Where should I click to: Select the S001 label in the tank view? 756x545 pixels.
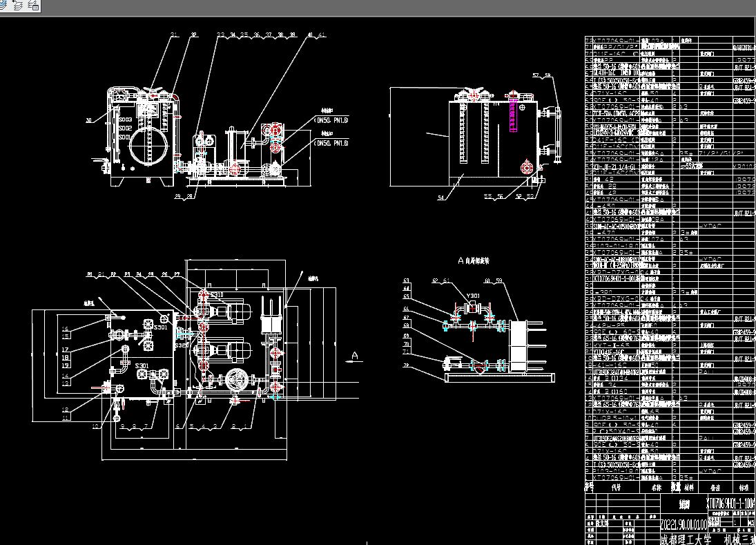(124, 137)
